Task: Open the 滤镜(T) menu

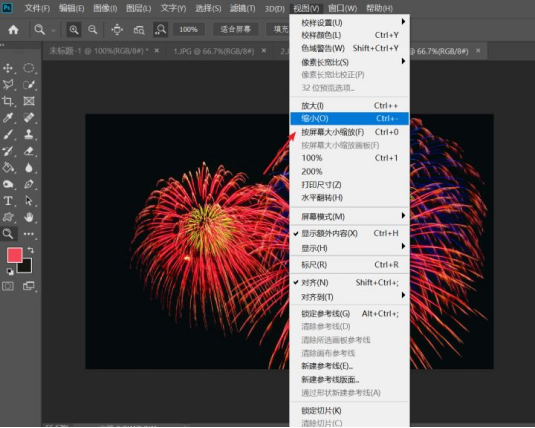Action: [242, 8]
